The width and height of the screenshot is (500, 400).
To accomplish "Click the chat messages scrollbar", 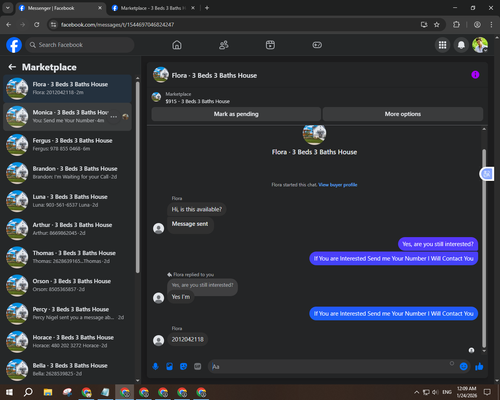I will point(484,248).
